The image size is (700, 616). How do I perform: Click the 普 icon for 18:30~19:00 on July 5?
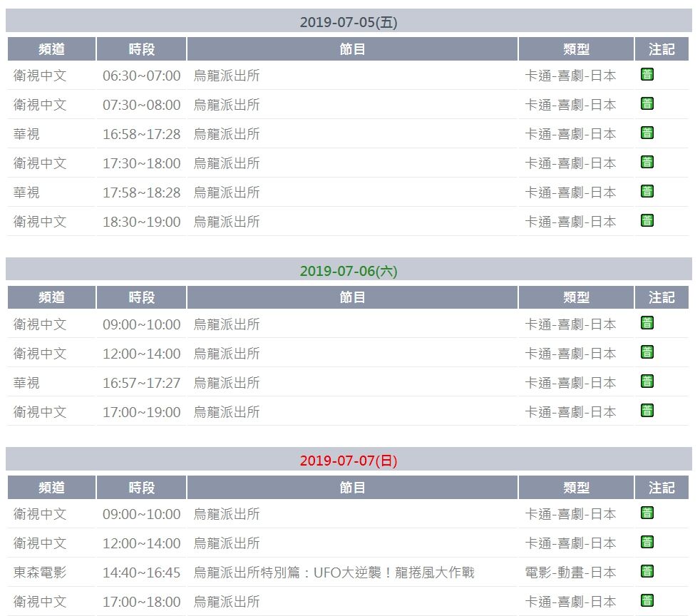(x=647, y=220)
